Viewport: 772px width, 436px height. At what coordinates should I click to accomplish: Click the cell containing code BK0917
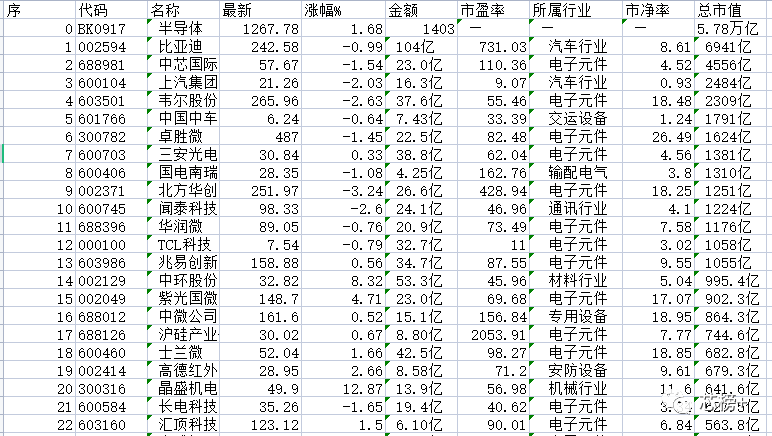111,29
